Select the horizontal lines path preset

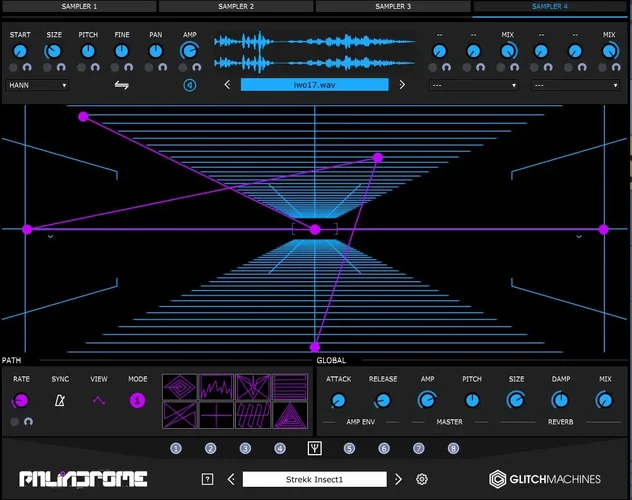tap(290, 387)
